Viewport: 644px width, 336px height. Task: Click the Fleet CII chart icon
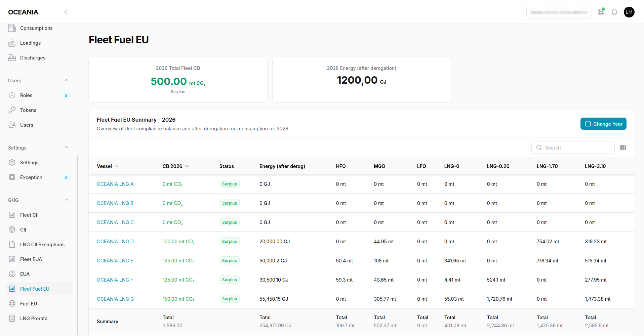(x=12, y=215)
